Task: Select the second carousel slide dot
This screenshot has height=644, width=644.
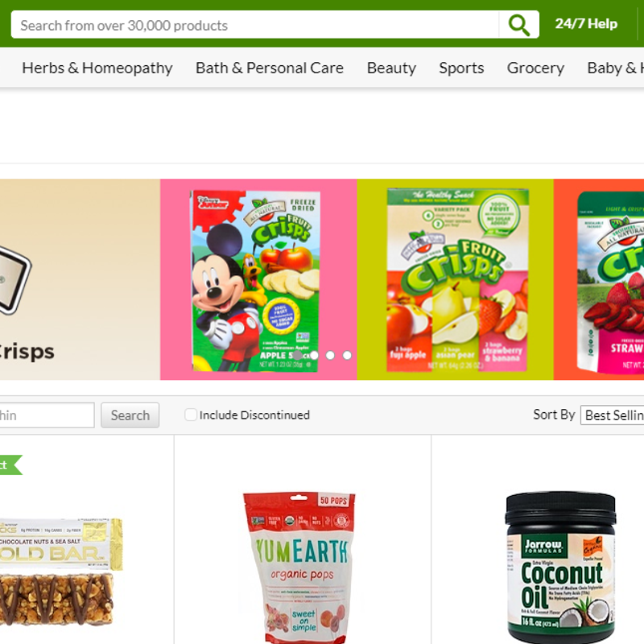Action: pos(314,355)
